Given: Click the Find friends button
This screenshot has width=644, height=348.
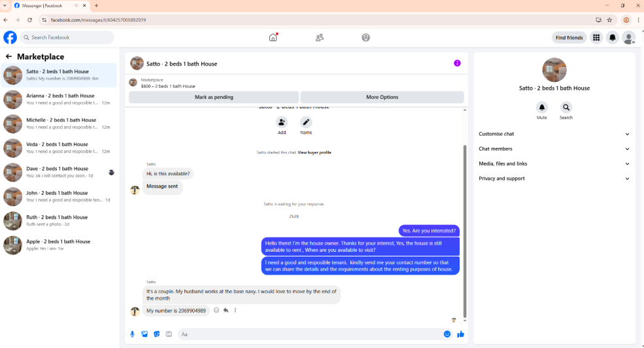Looking at the screenshot, I should click(569, 37).
